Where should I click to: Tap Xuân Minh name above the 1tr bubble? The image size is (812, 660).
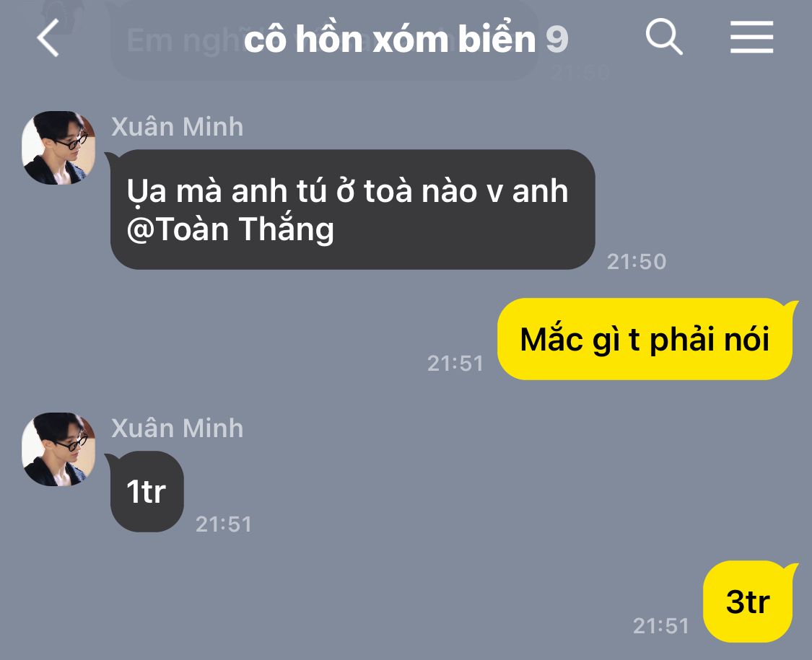tap(177, 428)
